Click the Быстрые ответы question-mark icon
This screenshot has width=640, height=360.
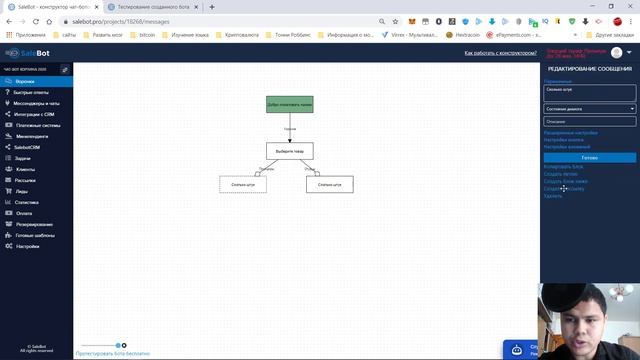(x=7, y=92)
